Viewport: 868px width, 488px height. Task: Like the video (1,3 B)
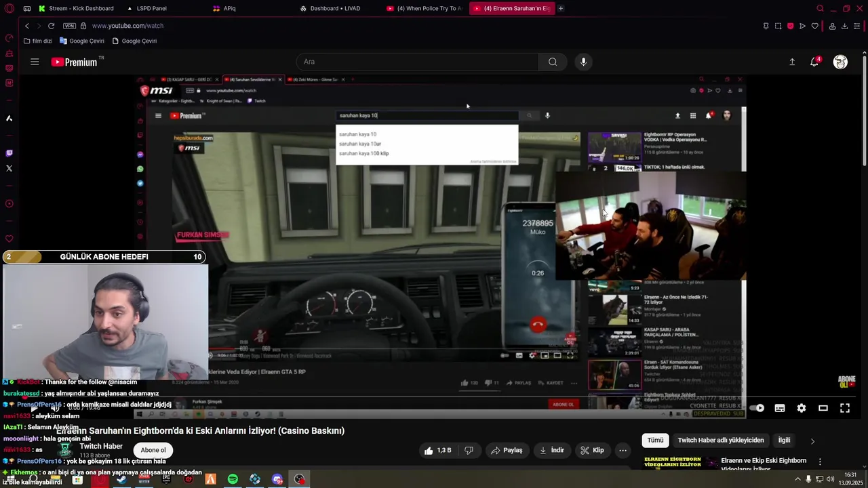(437, 450)
